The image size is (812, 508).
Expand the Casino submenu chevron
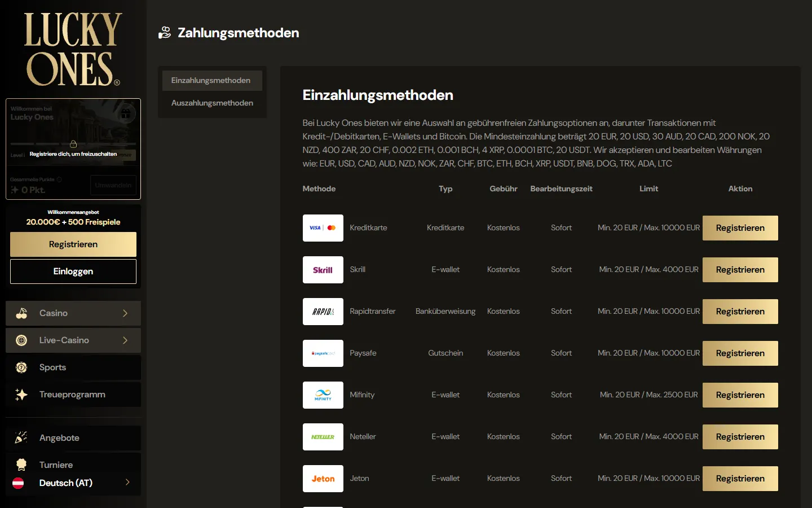pos(125,313)
